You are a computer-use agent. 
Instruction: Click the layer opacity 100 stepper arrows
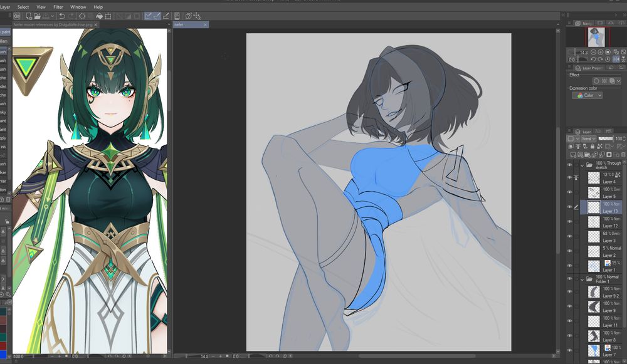pos(624,138)
